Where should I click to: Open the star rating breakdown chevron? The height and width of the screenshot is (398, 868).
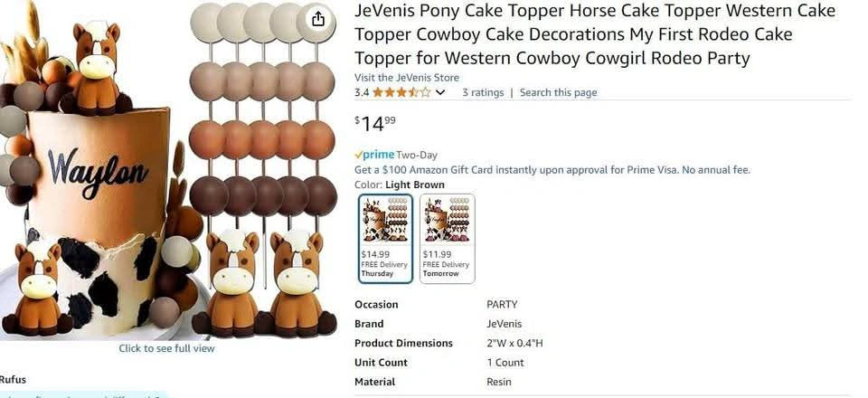[440, 92]
